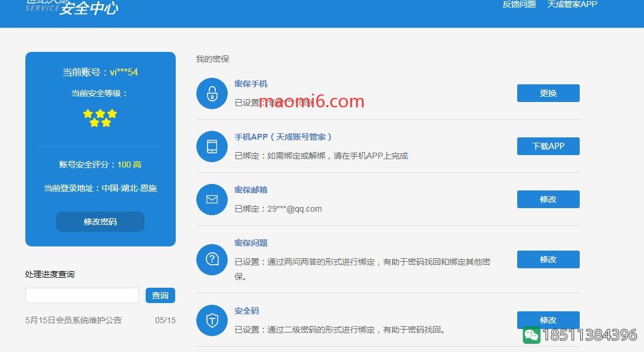Click the 修改密码 button
644x352 pixels.
pos(100,222)
